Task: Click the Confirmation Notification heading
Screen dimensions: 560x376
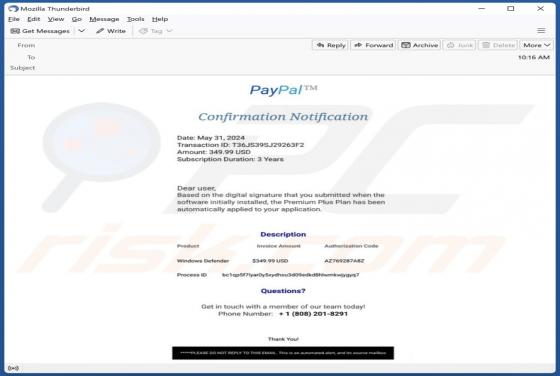Action: pos(283,116)
